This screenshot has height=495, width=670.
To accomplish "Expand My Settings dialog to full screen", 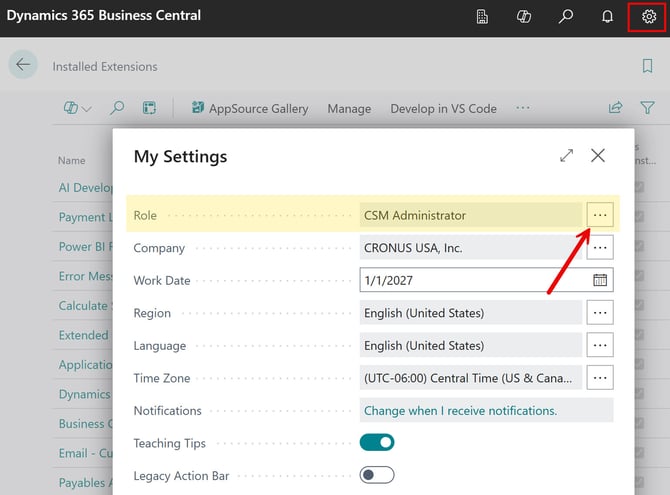I will (x=567, y=156).
